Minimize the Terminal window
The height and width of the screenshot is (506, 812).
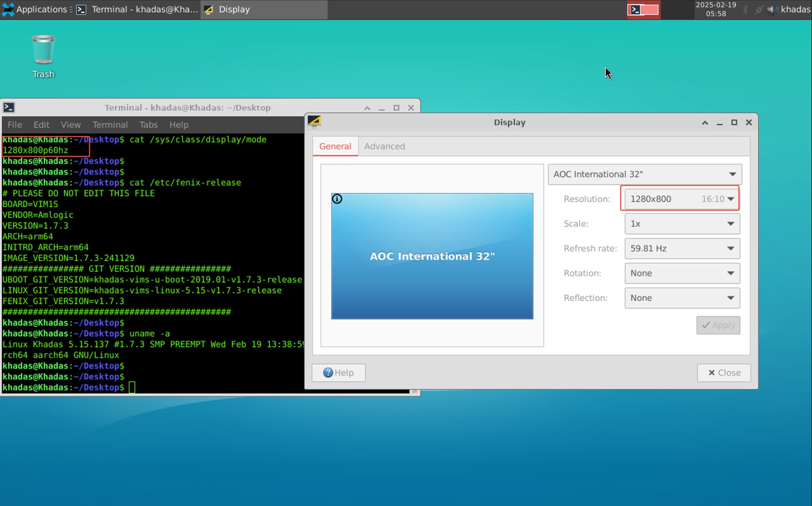coord(382,108)
